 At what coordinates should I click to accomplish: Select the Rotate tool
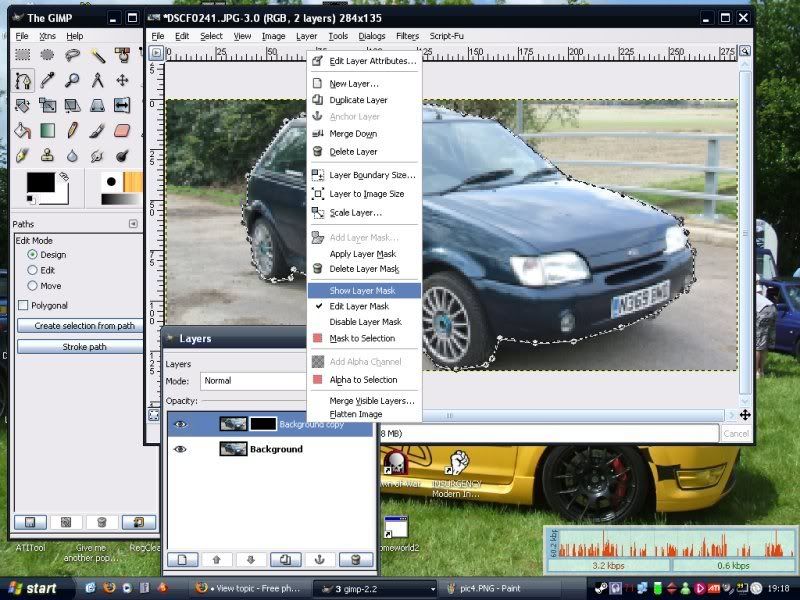click(x=22, y=105)
